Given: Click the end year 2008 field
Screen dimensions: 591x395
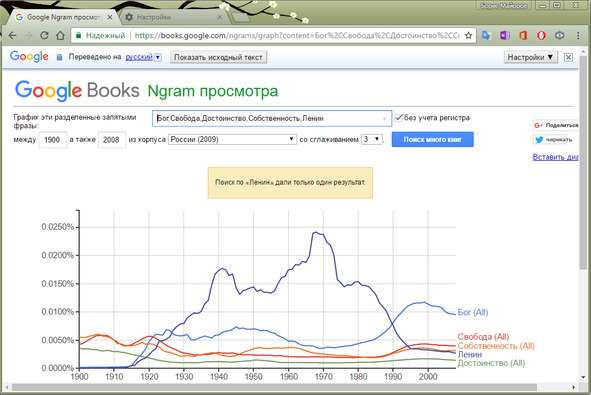Looking at the screenshot, I should 112,140.
